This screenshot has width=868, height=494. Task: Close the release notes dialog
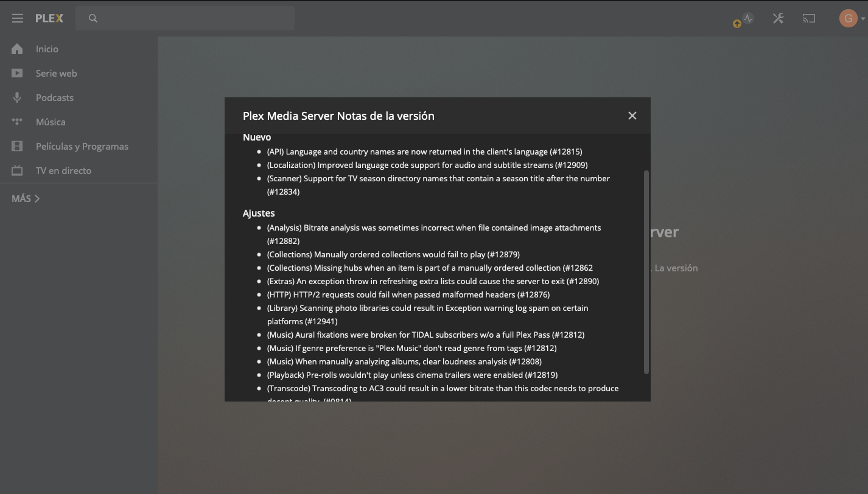click(x=632, y=116)
